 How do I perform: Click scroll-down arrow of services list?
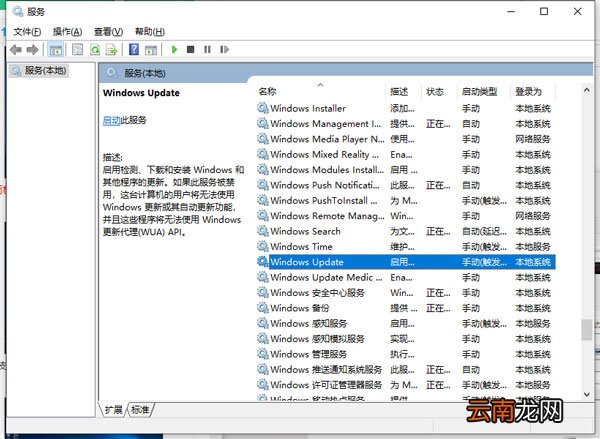[x=586, y=394]
